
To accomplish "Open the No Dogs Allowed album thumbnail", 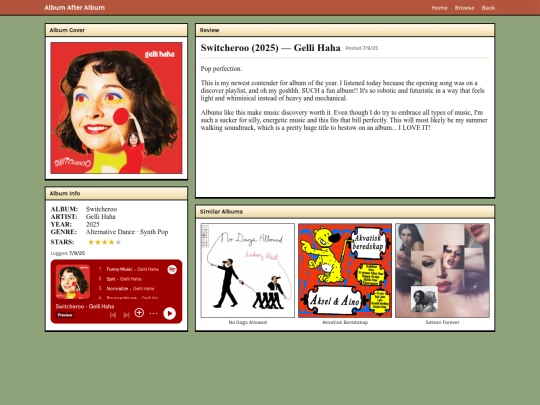I will pyautogui.click(x=248, y=270).
